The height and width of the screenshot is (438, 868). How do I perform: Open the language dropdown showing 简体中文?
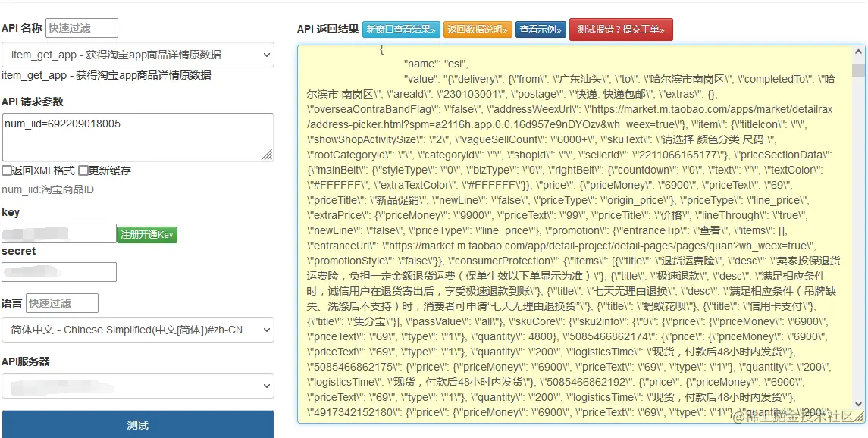click(x=138, y=330)
